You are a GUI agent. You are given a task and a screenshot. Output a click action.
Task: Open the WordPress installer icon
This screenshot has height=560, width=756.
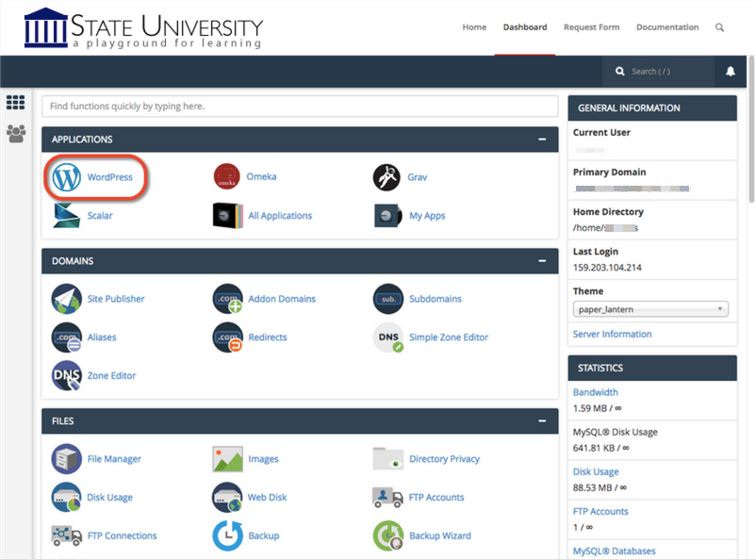(67, 177)
